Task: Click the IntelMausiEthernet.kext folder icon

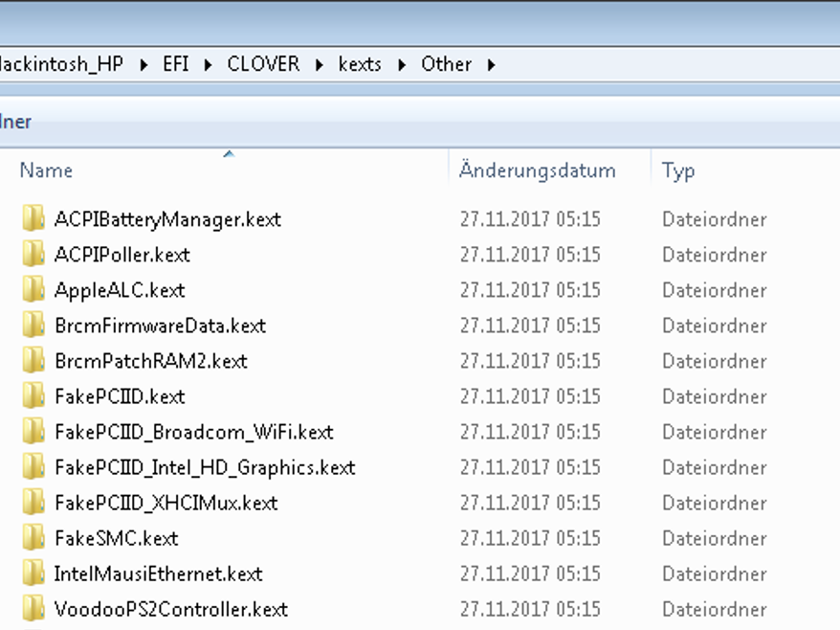Action: (x=33, y=574)
